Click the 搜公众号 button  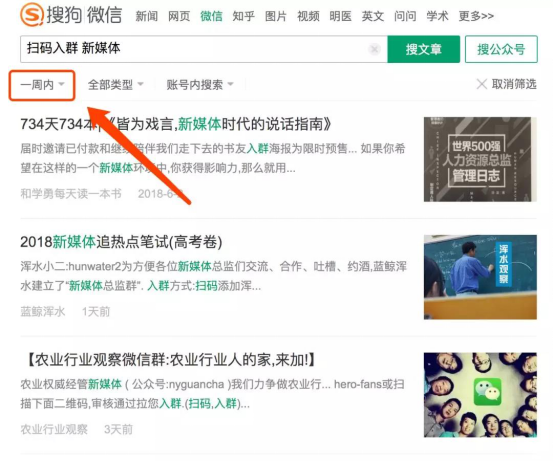pos(501,49)
